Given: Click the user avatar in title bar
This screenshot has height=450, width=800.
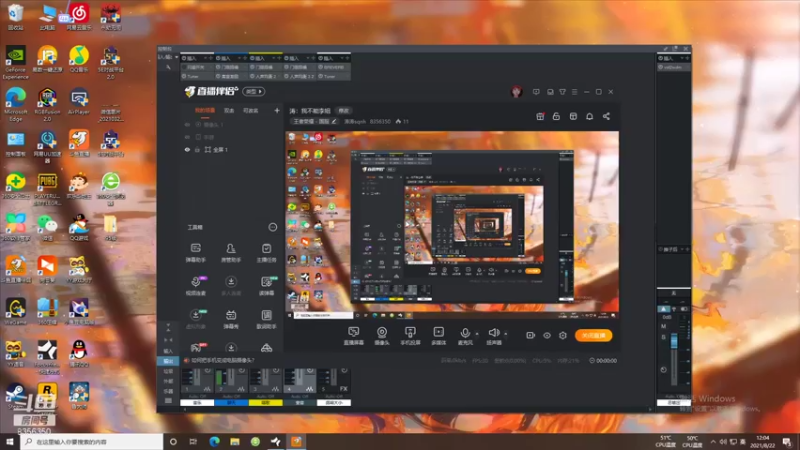Looking at the screenshot, I should point(516,92).
